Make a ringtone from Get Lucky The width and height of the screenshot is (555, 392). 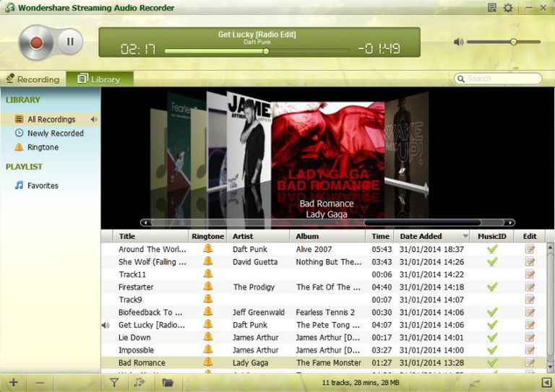click(208, 324)
